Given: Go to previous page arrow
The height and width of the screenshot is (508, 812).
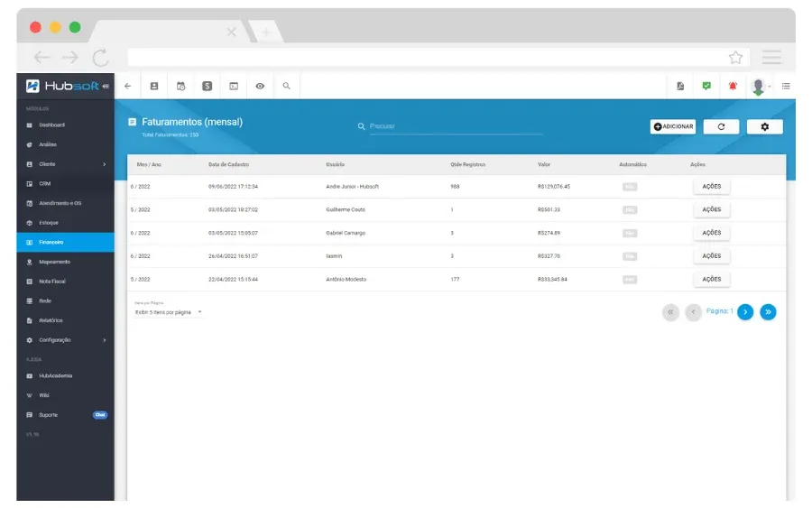Looking at the screenshot, I should [694, 311].
